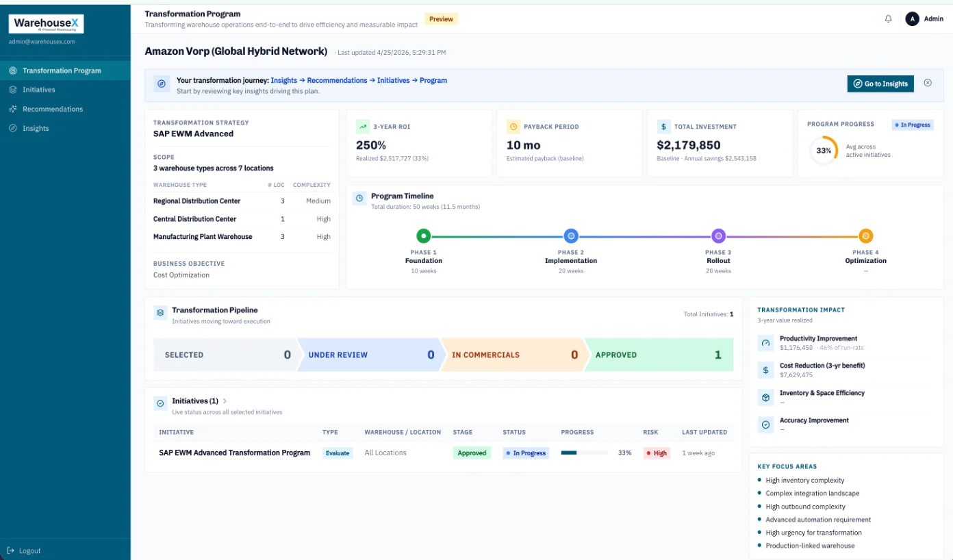Expand the Initiatives (1) chevron
The image size is (953, 560).
225,401
